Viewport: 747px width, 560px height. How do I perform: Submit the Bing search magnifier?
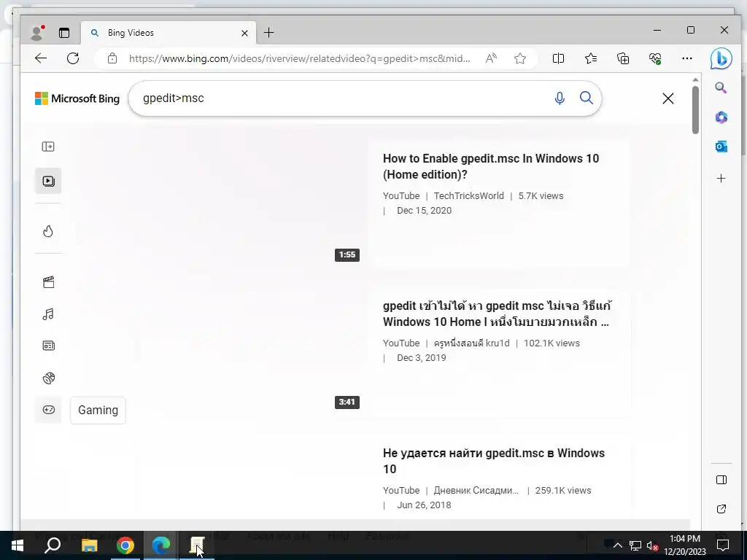pyautogui.click(x=587, y=98)
